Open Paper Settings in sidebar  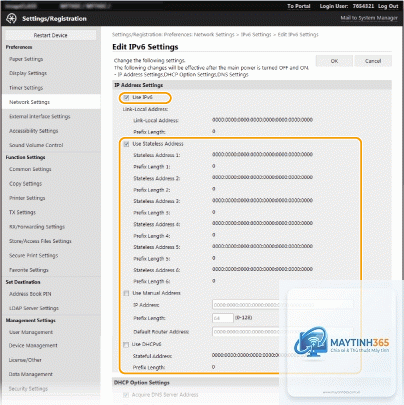[26, 59]
